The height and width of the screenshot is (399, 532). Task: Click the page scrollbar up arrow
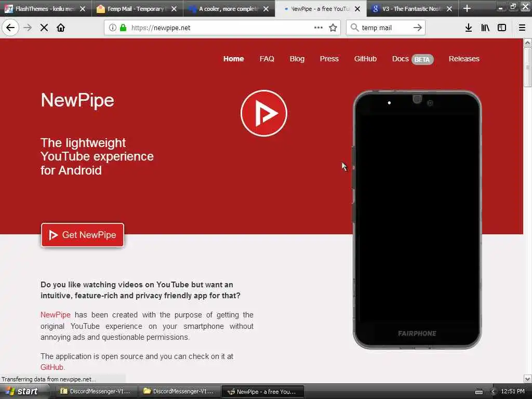pyautogui.click(x=528, y=43)
